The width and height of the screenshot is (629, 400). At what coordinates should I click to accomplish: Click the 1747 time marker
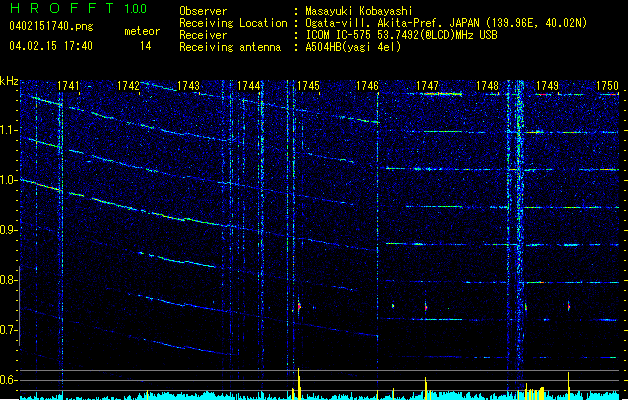[428, 86]
